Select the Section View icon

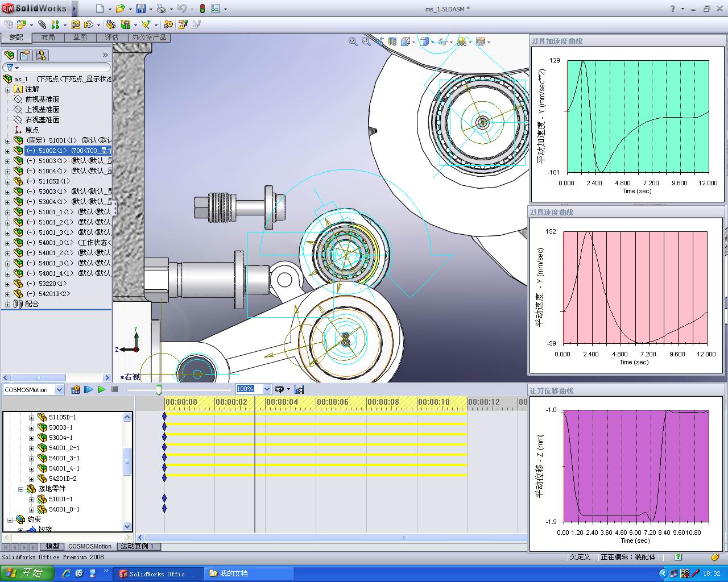point(392,41)
